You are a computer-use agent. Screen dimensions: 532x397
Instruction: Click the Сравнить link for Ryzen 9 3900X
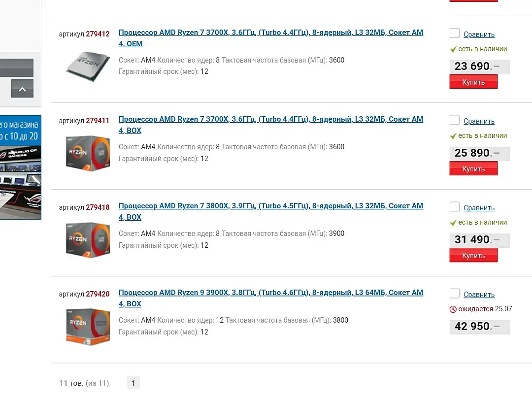[479, 295]
